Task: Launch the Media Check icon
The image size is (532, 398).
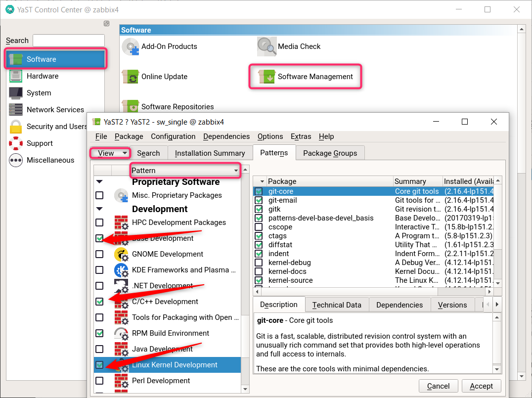Action: coord(266,46)
